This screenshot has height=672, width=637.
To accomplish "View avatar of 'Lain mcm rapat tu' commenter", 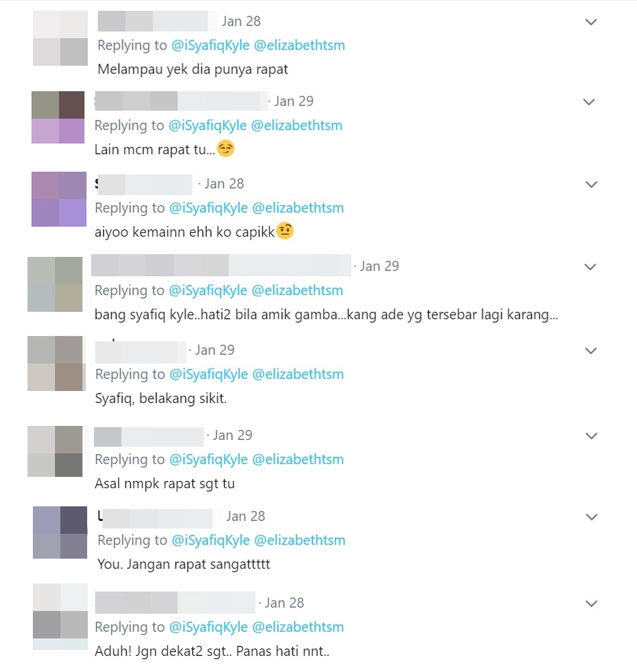I will (58, 117).
